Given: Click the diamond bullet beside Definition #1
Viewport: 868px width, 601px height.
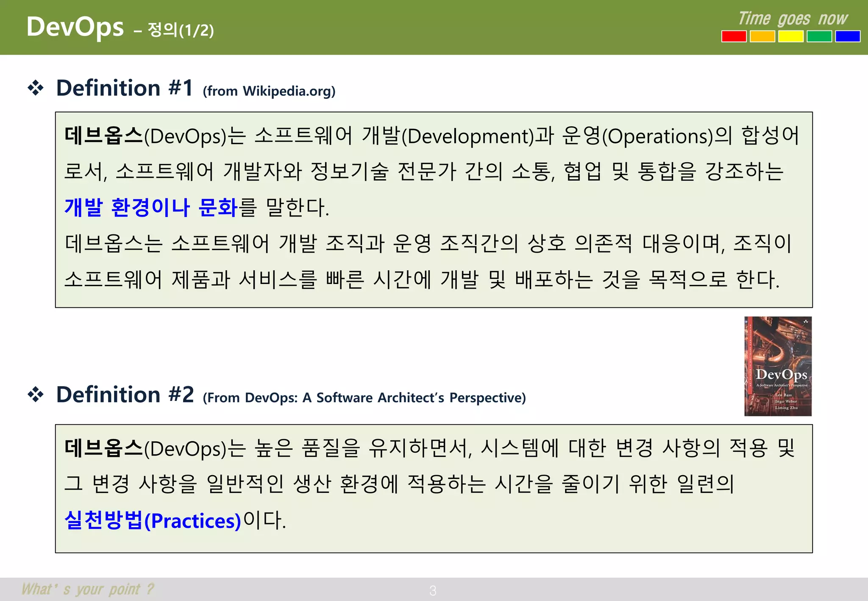Looking at the screenshot, I should pyautogui.click(x=36, y=88).
